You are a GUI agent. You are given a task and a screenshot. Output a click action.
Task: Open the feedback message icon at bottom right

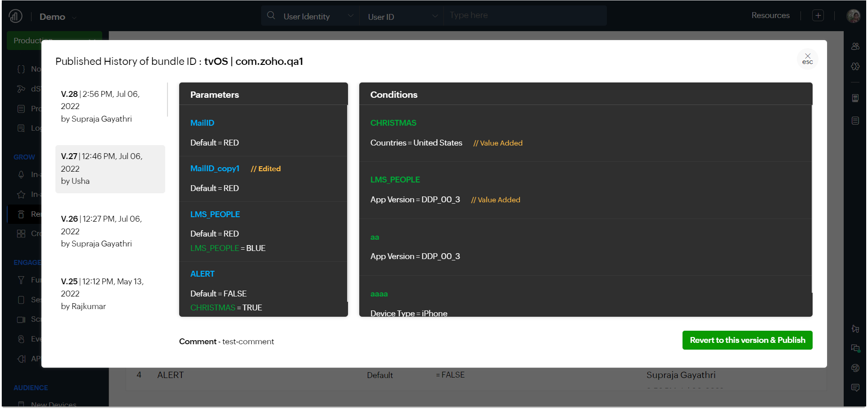tap(855, 387)
